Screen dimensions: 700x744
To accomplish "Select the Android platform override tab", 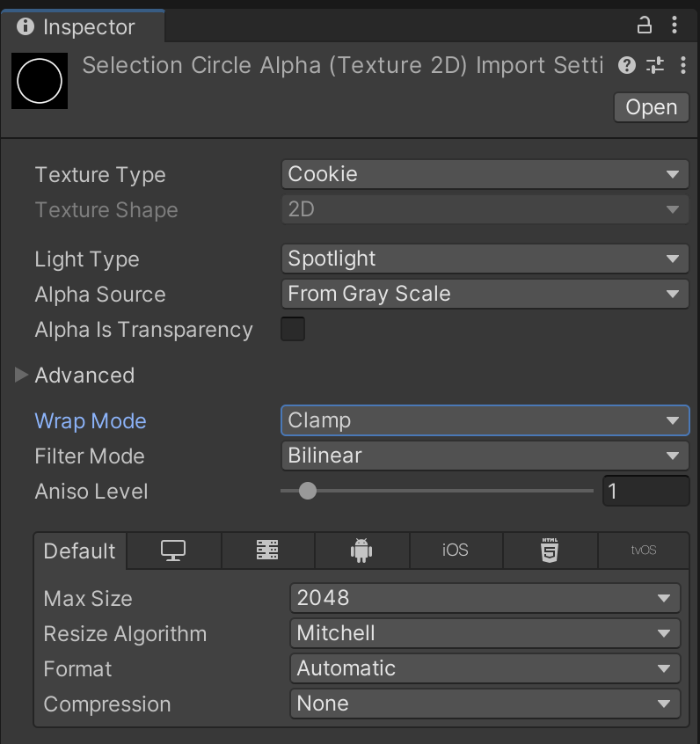I will (x=361, y=551).
